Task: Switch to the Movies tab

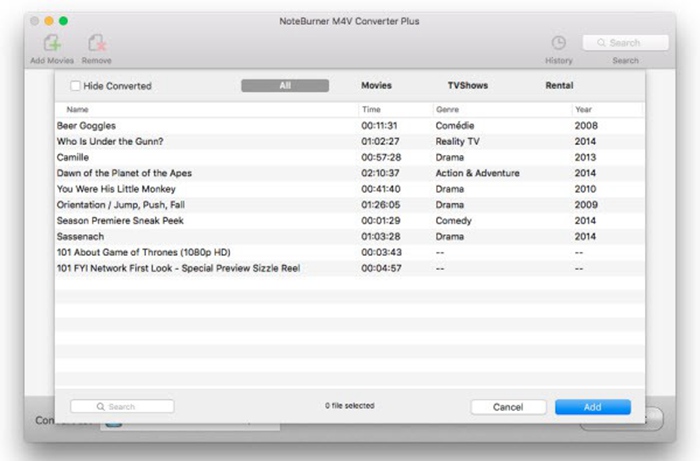Action: (x=376, y=86)
